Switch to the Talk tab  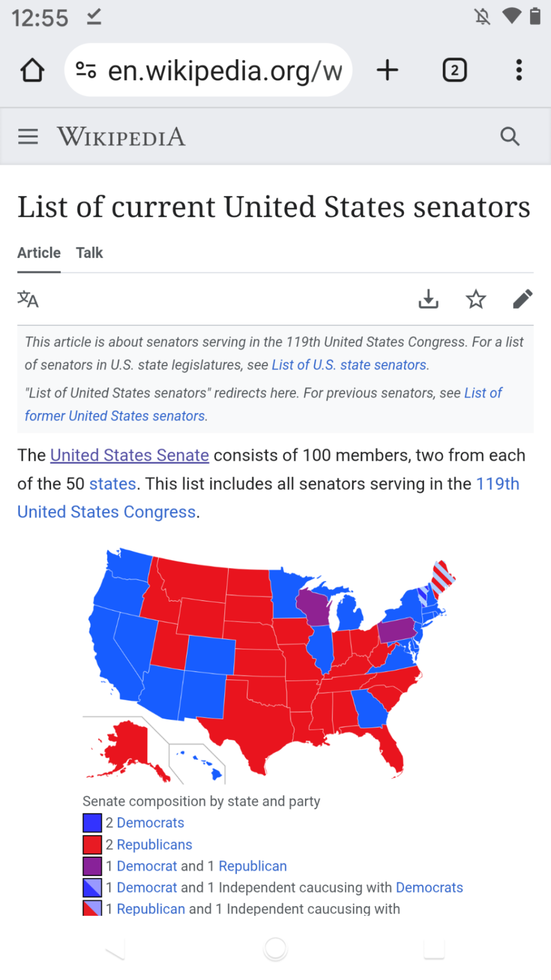(89, 253)
